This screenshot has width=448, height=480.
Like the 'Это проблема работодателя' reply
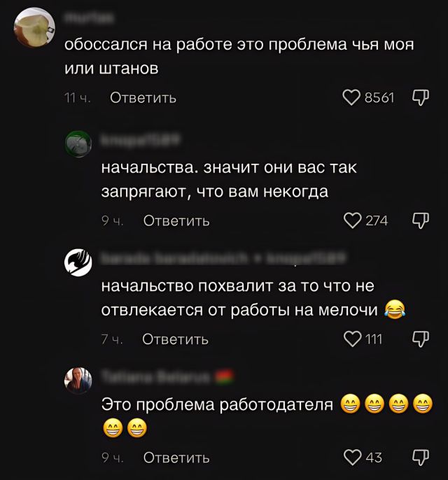click(x=353, y=458)
